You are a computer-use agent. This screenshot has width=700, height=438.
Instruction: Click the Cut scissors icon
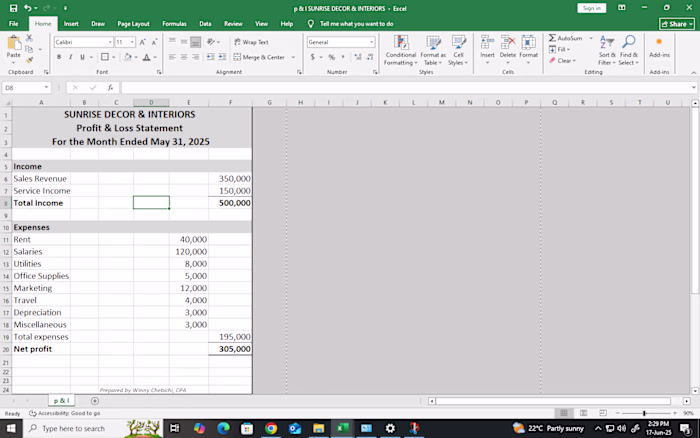29,38
